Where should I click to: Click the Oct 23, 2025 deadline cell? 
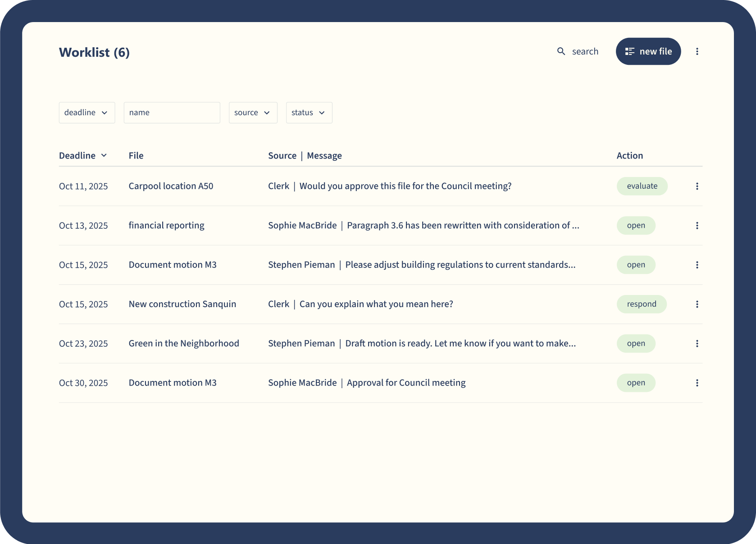[83, 344]
